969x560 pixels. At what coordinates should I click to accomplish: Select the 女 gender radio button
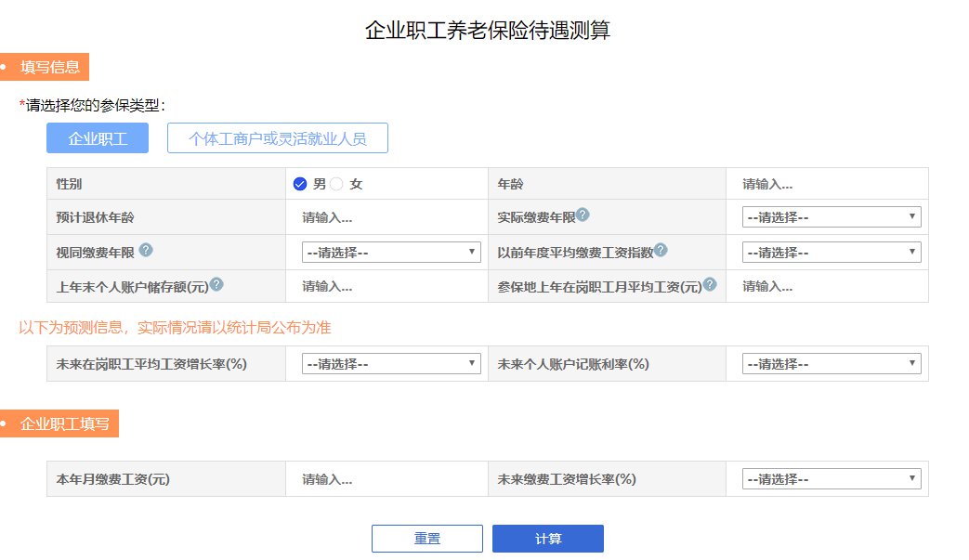pos(337,184)
